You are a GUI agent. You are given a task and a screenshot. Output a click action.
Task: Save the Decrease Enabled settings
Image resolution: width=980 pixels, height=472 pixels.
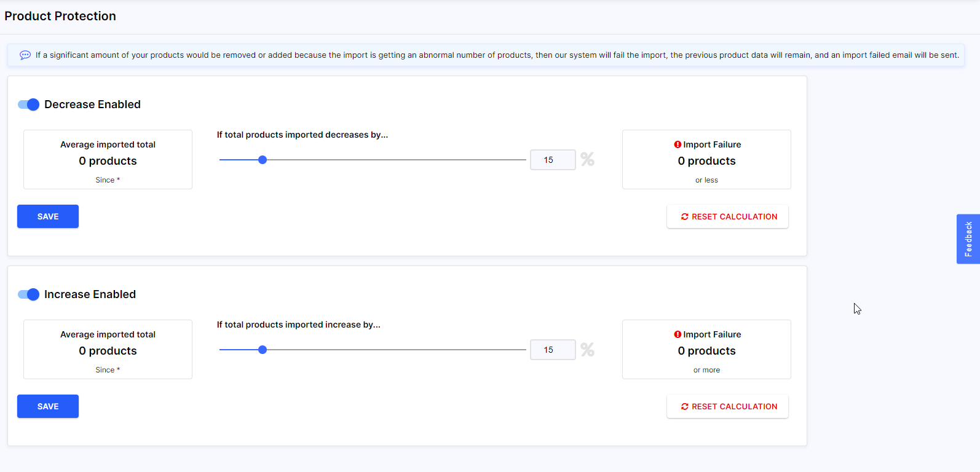[48, 216]
